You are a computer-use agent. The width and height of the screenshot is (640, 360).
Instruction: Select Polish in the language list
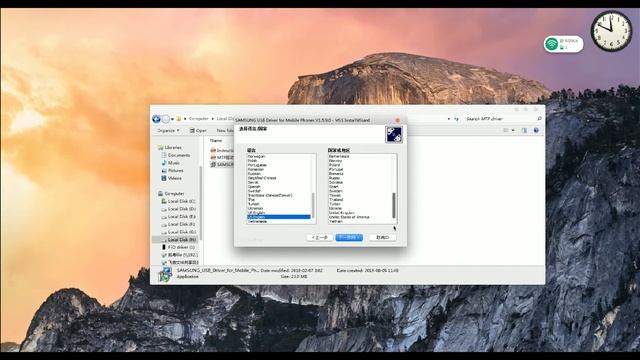click(252, 161)
